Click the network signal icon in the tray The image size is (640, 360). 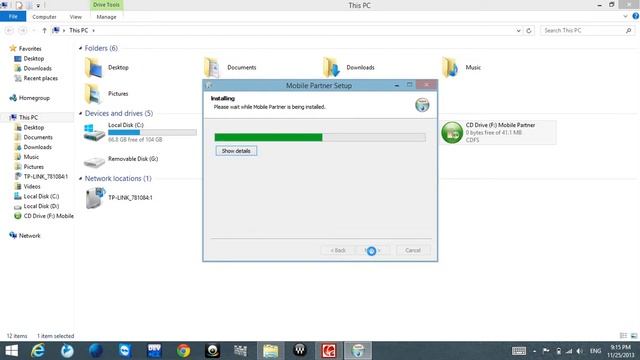[x=569, y=351]
